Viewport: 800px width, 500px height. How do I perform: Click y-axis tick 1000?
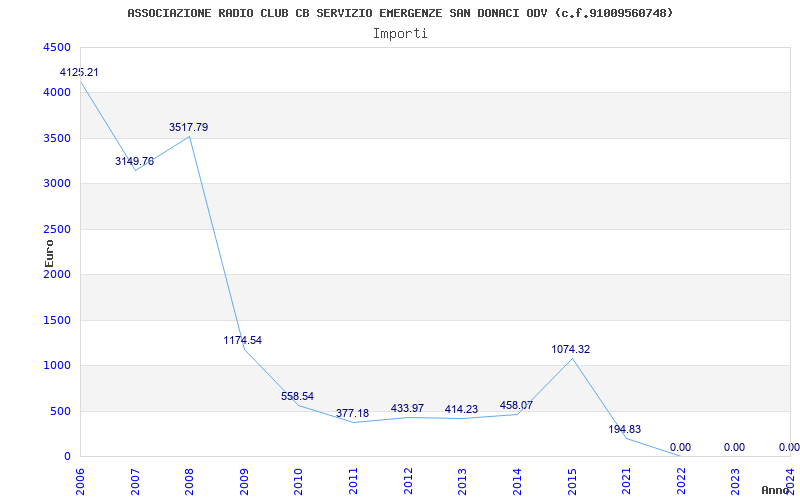58,366
